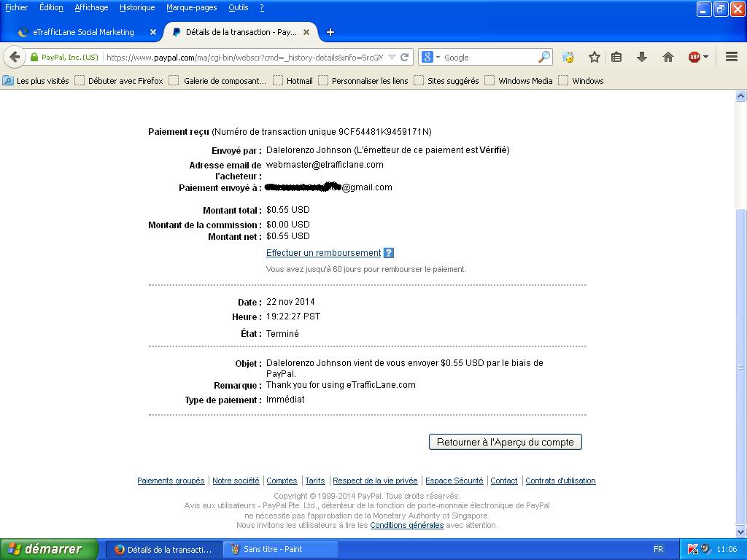The image size is (747, 560).
Task: Expand the URL history dropdown arrow
Action: [392, 57]
